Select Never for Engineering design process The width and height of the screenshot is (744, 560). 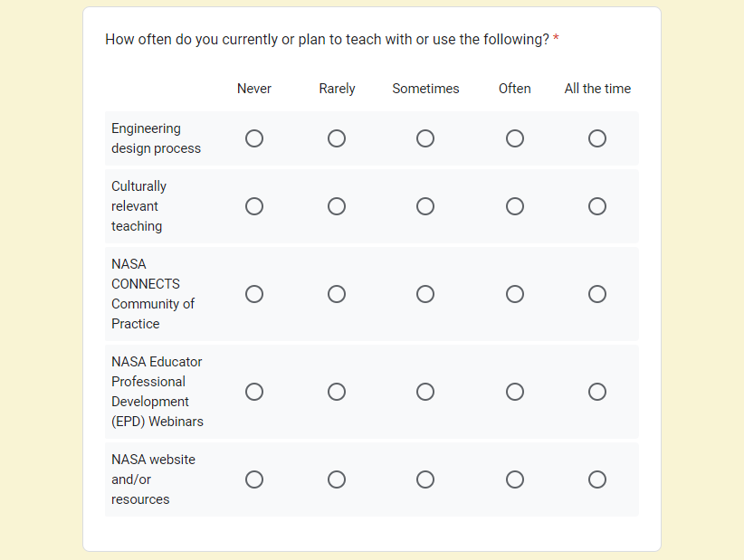point(254,138)
